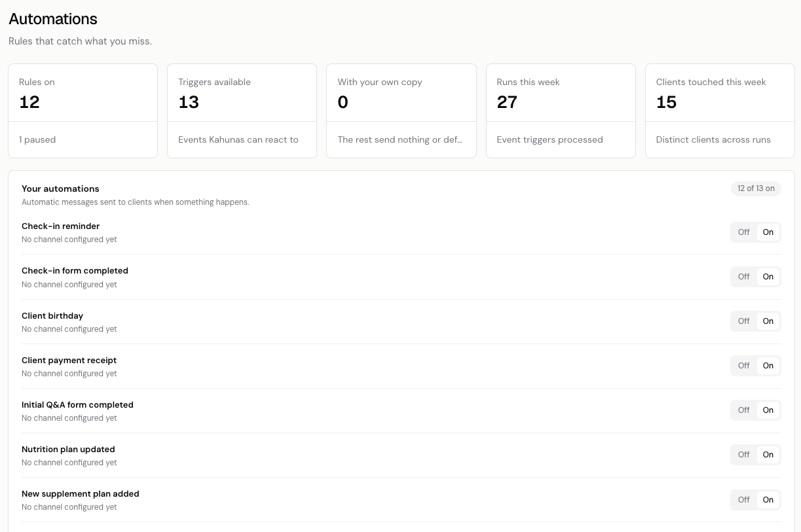801x532 pixels.
Task: Open New supplement plan added automation
Action: (x=401, y=500)
